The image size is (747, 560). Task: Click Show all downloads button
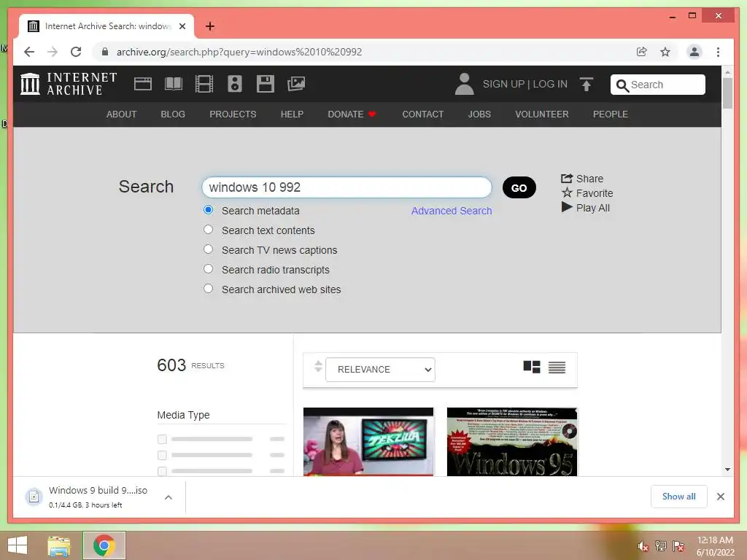pos(679,497)
